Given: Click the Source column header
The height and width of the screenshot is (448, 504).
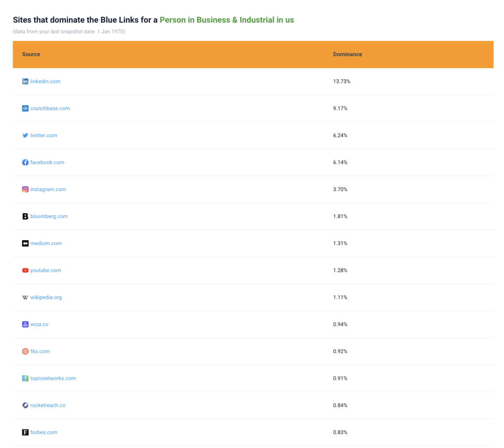Looking at the screenshot, I should pyautogui.click(x=31, y=54).
